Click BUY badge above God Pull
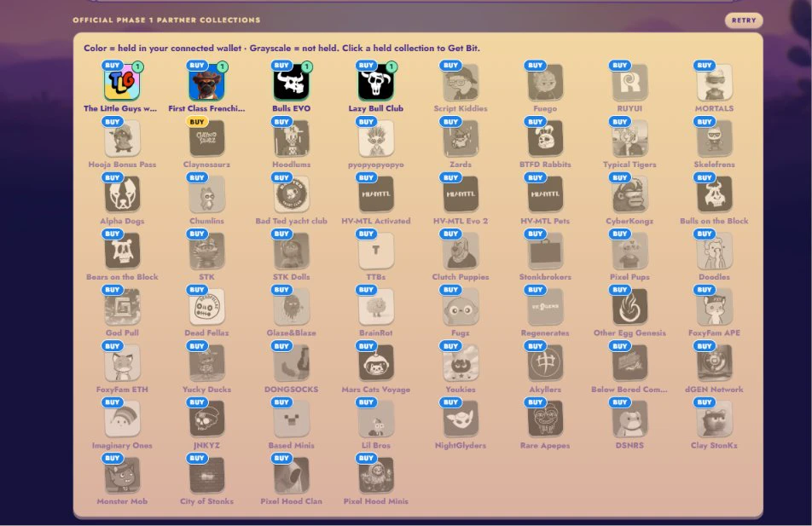This screenshot has width=812, height=526. point(113,290)
